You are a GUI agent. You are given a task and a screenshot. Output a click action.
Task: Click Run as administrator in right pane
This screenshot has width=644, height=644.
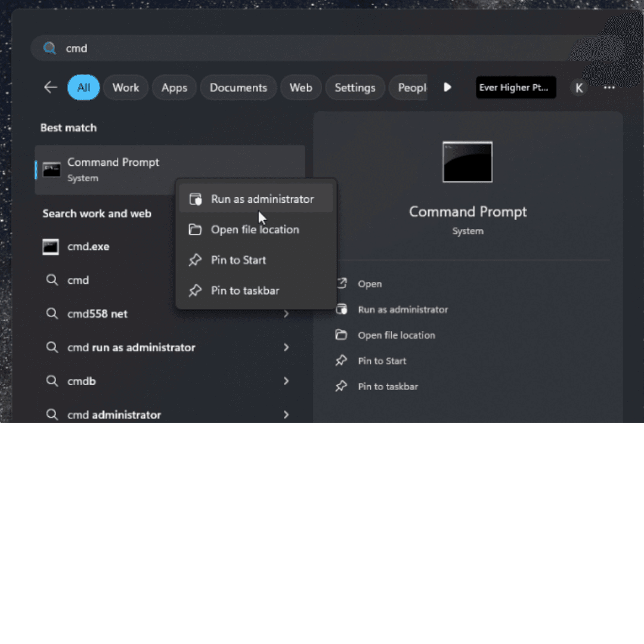point(402,309)
